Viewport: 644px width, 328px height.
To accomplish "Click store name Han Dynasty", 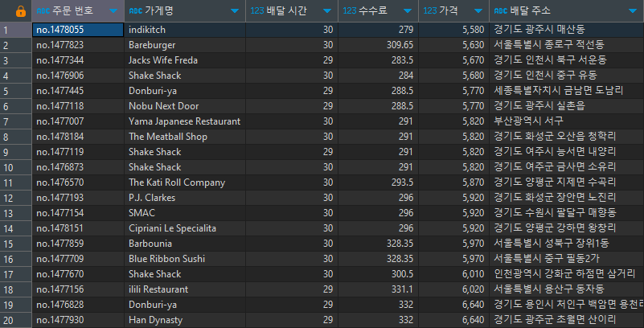I will click(156, 320).
